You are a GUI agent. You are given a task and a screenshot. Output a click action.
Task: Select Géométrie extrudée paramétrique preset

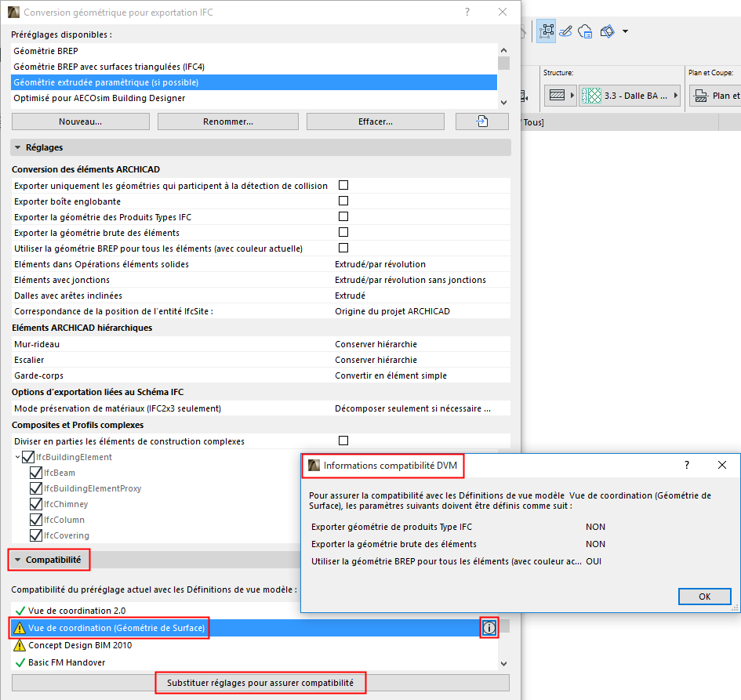coord(254,82)
